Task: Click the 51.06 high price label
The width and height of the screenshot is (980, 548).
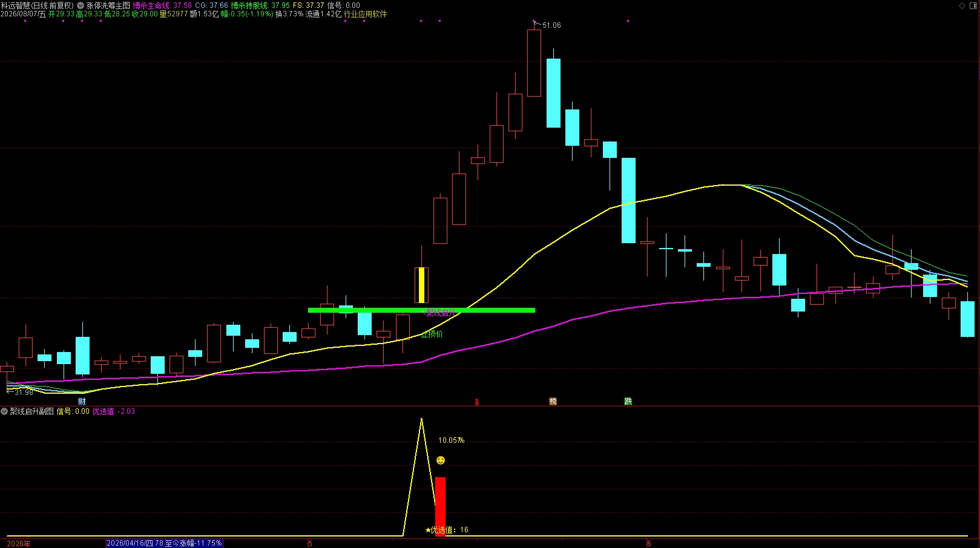Action: coord(551,25)
